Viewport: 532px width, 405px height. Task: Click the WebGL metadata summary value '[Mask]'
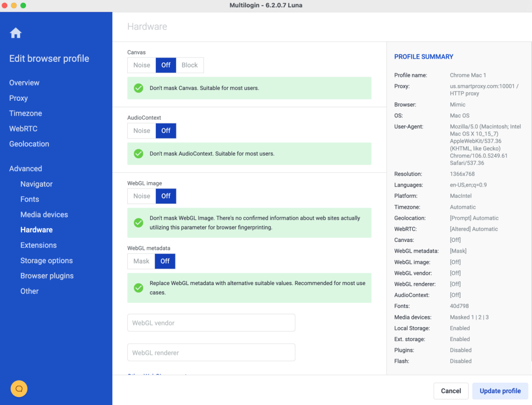click(x=458, y=251)
